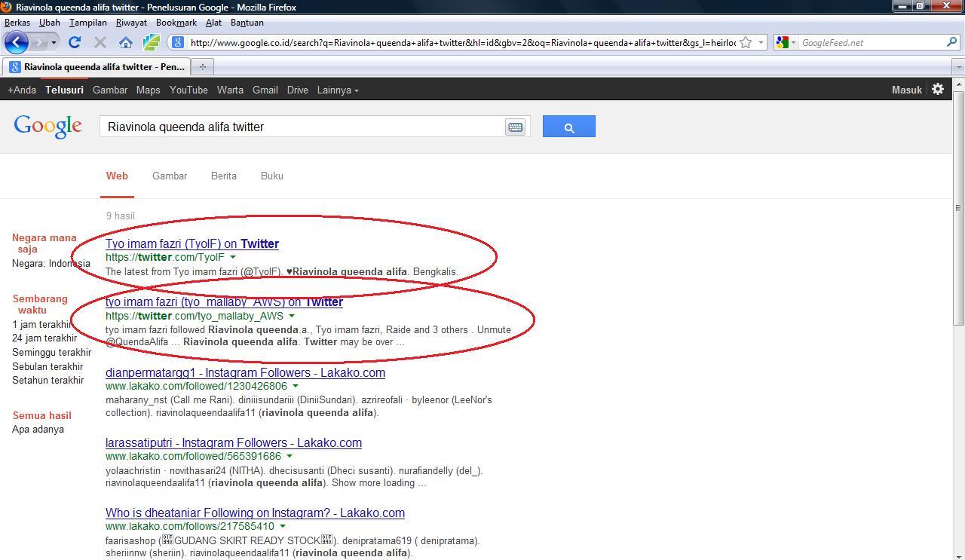Click the forward navigation arrow

coord(38,42)
